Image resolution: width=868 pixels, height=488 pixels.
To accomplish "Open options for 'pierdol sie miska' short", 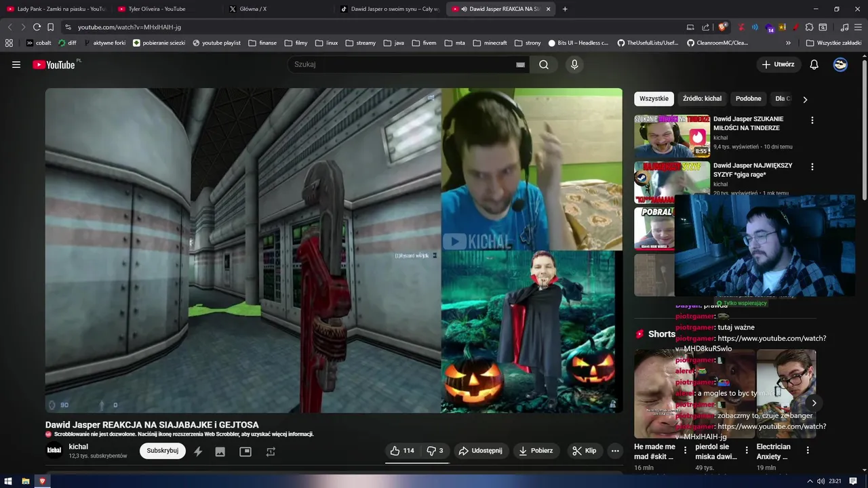I will [x=747, y=450].
